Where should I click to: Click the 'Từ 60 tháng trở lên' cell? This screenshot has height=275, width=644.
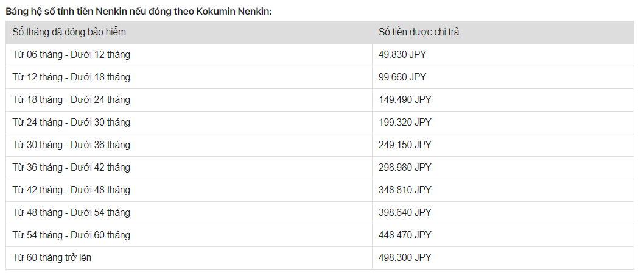189,258
